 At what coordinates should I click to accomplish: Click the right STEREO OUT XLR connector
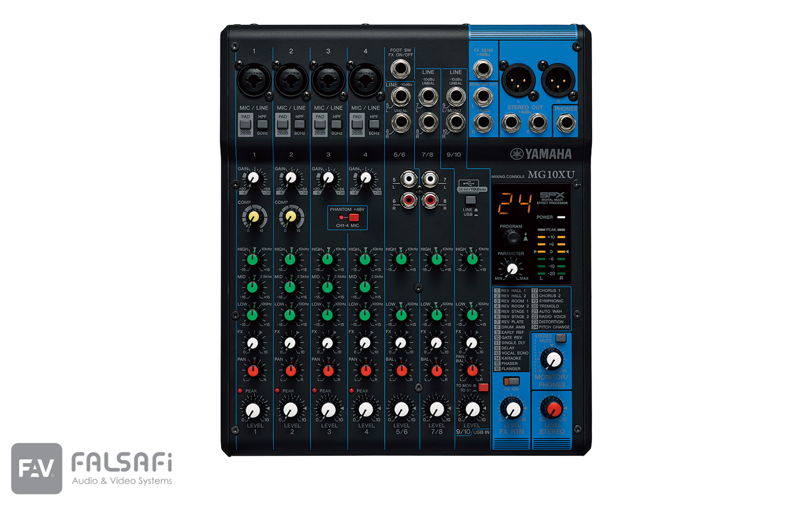pos(558,80)
